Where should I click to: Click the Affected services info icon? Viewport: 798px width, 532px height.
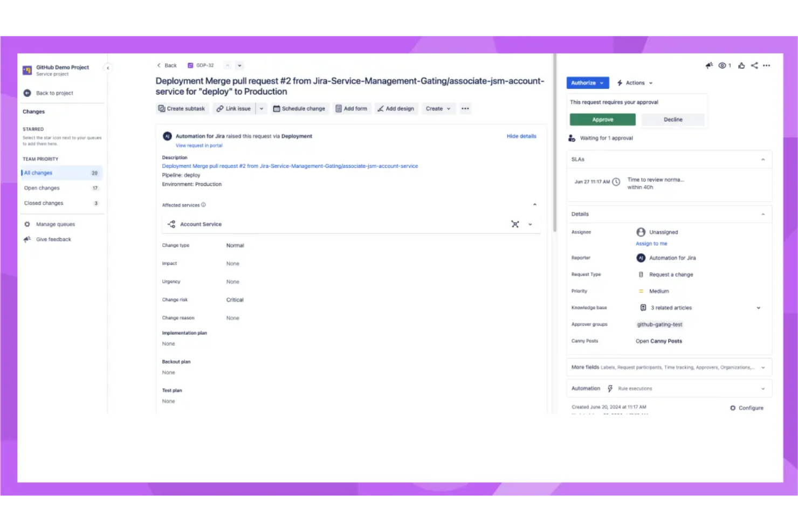[203, 205]
